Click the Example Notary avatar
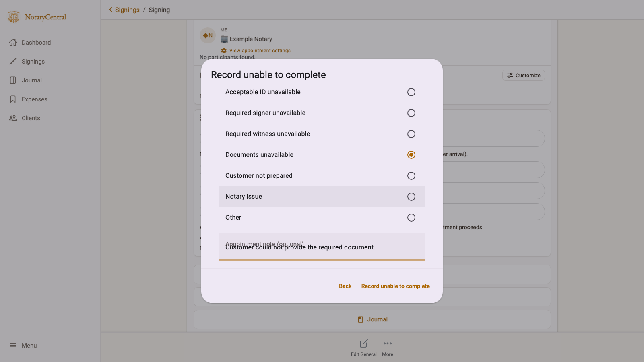Image resolution: width=644 pixels, height=362 pixels. point(208,35)
